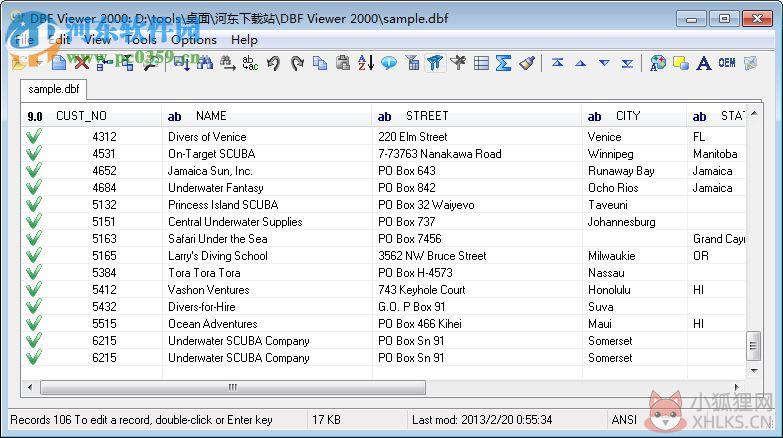Open the Edit menu

tap(59, 39)
